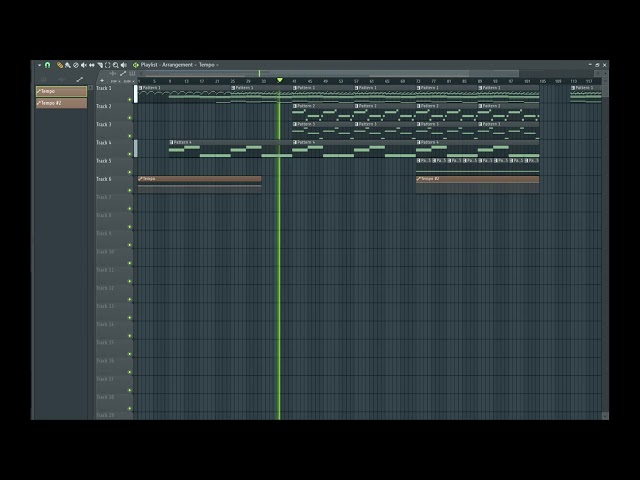Select the Slip tool
Viewport: 640px width, 480px height.
click(x=92, y=65)
